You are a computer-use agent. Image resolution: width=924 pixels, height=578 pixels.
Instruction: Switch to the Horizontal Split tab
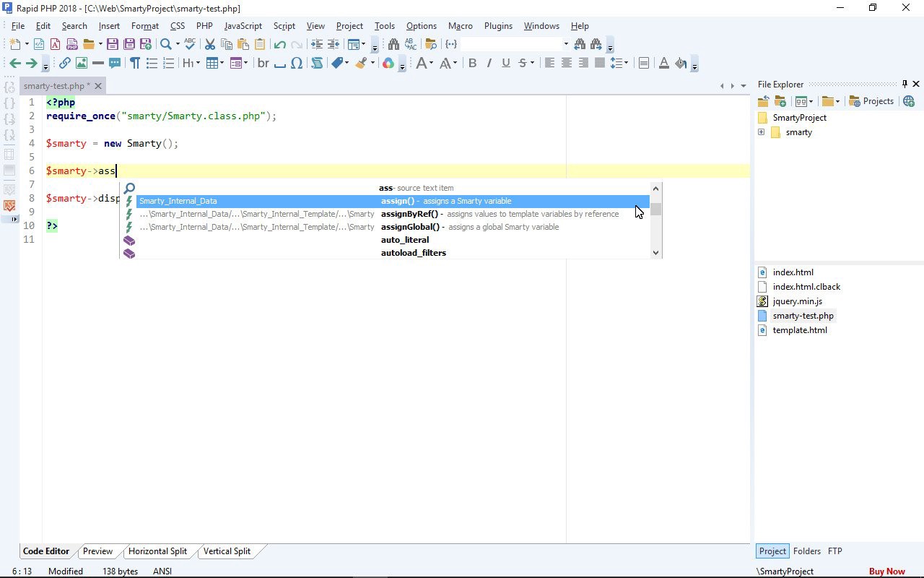click(157, 551)
